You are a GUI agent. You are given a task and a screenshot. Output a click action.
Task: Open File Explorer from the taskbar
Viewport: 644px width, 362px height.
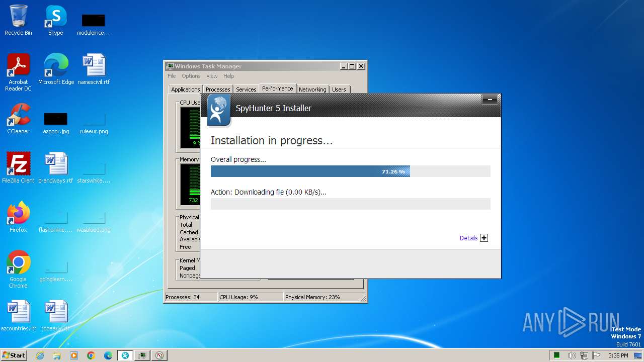[x=57, y=355]
